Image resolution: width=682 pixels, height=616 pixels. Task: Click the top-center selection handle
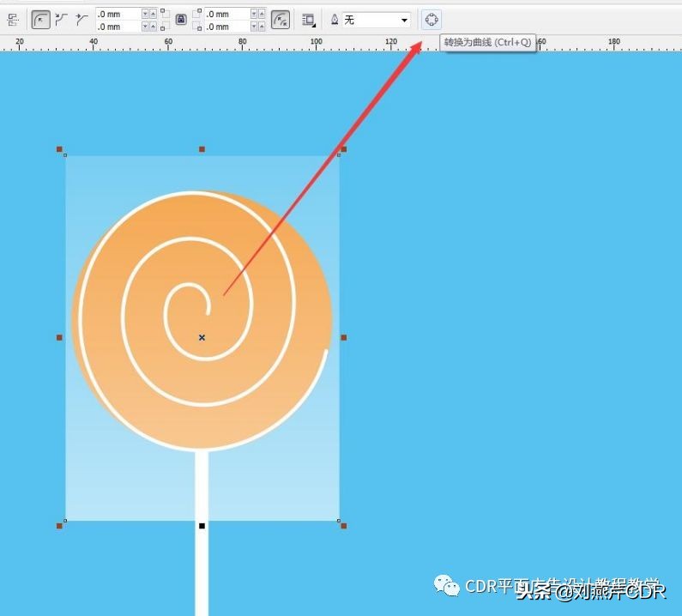pyautogui.click(x=202, y=149)
